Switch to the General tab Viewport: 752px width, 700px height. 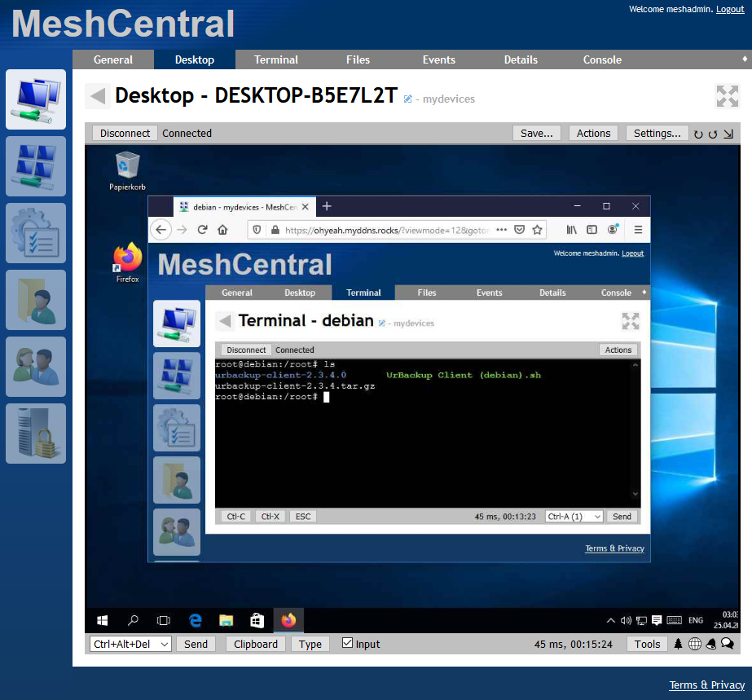coord(113,59)
